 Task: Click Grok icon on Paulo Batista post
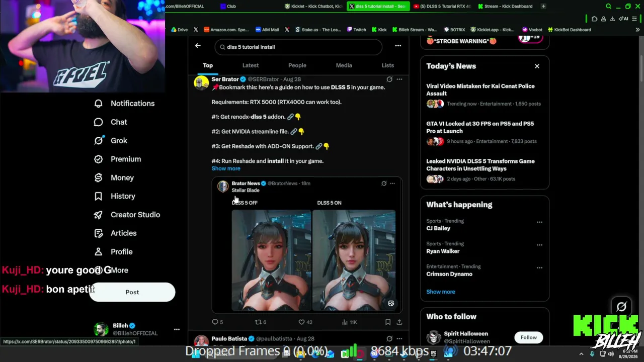pos(389,339)
